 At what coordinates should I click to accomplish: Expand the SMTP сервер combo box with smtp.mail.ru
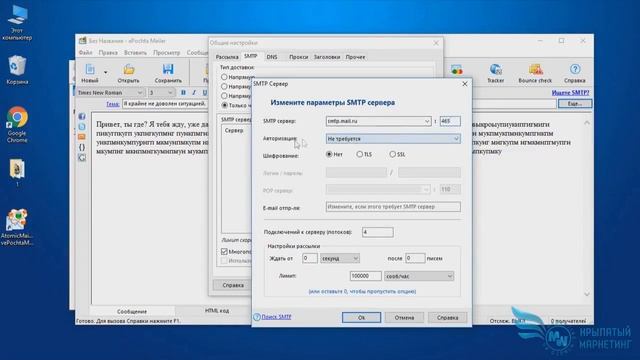coord(427,121)
